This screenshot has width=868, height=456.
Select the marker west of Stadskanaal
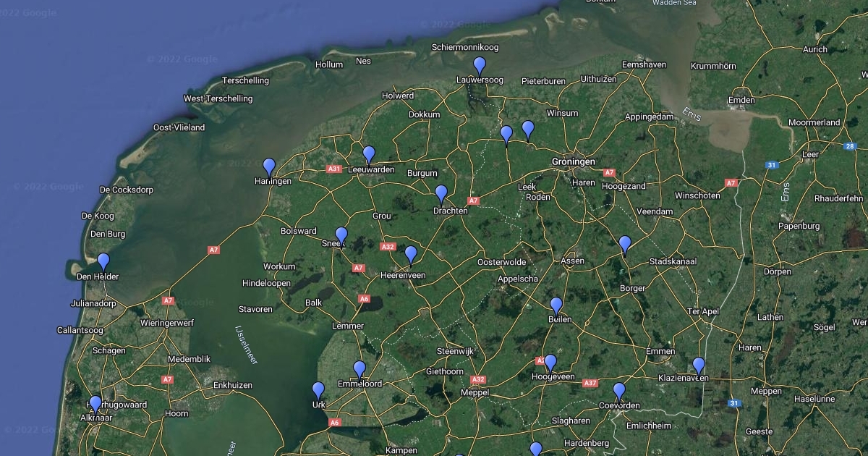(x=625, y=245)
